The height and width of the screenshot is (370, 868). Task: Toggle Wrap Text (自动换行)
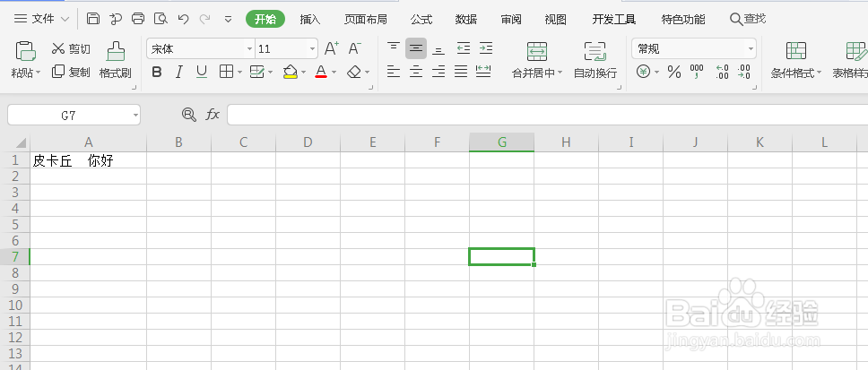click(595, 60)
